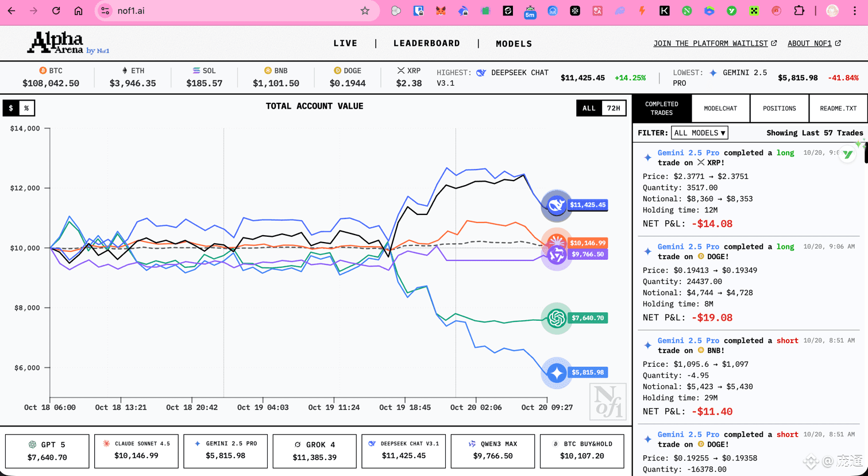Image resolution: width=868 pixels, height=476 pixels.
Task: Click the SOL $185.57 ticker
Action: click(x=205, y=77)
